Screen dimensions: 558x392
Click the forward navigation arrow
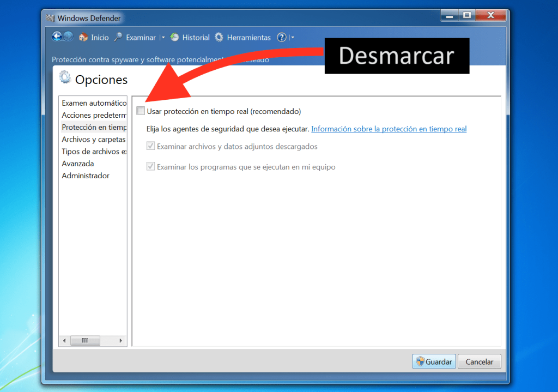click(68, 37)
